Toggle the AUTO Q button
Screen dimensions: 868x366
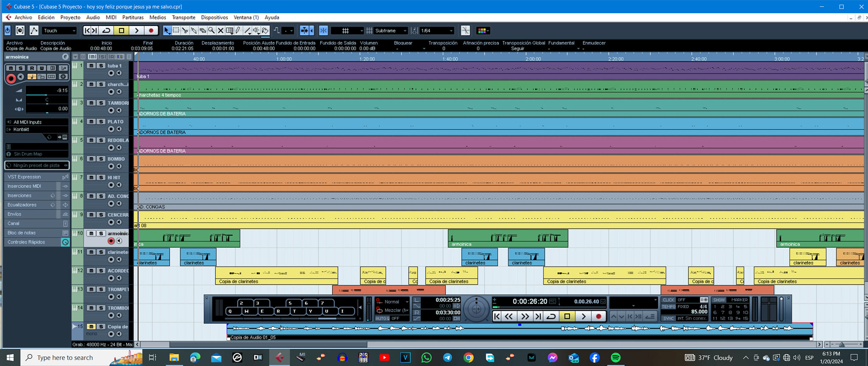tap(382, 319)
